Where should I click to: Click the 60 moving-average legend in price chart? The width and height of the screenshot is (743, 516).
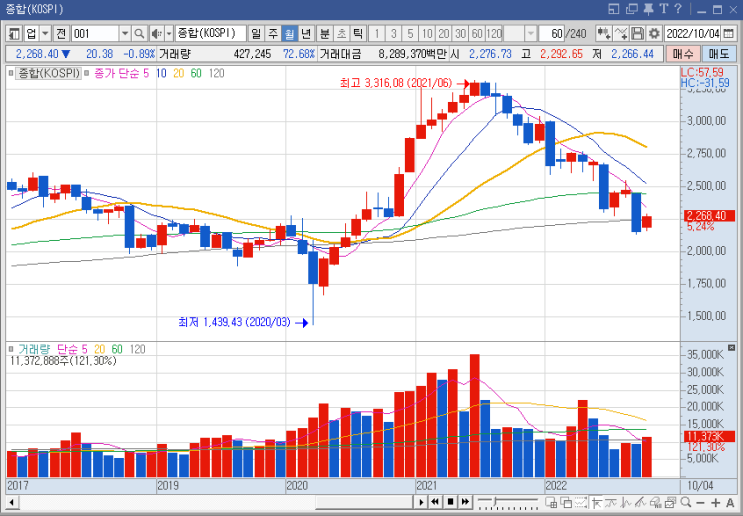[196, 73]
